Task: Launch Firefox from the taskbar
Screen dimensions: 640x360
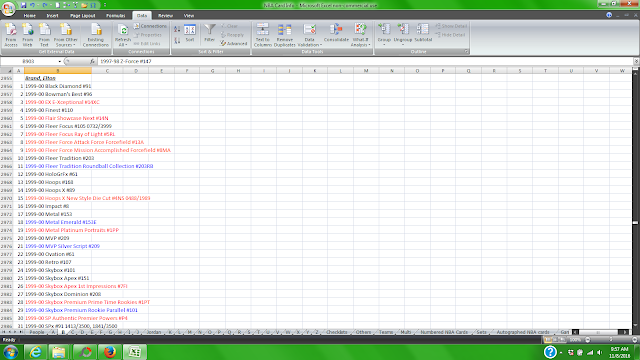Action: click(109, 352)
